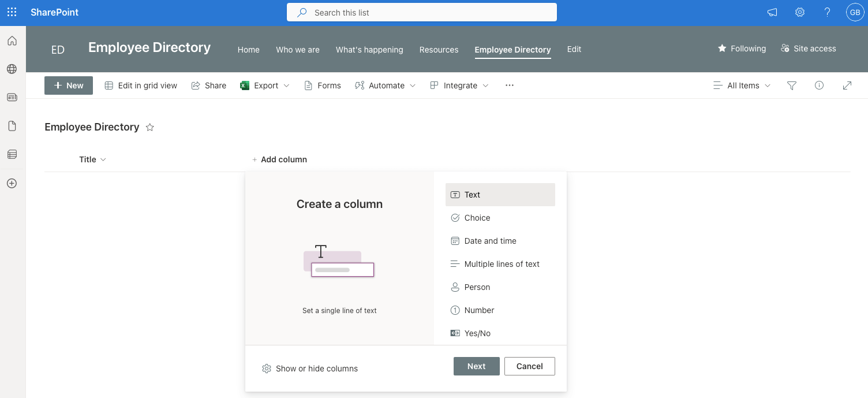Viewport: 868px width, 398px height.
Task: Open the Automate menu
Action: (385, 85)
